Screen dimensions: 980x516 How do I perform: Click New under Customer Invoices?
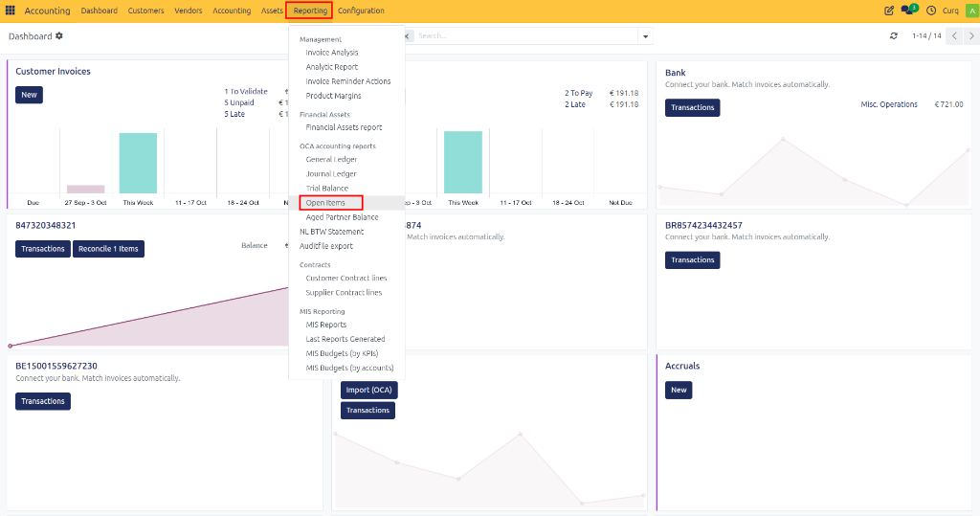[x=29, y=95]
